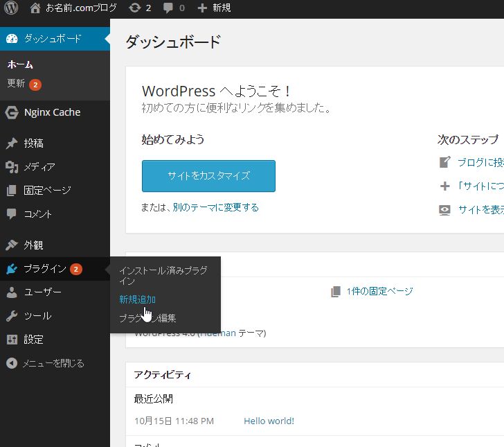Click the pushpin icon for 投稿
The width and height of the screenshot is (504, 447).
(x=12, y=143)
